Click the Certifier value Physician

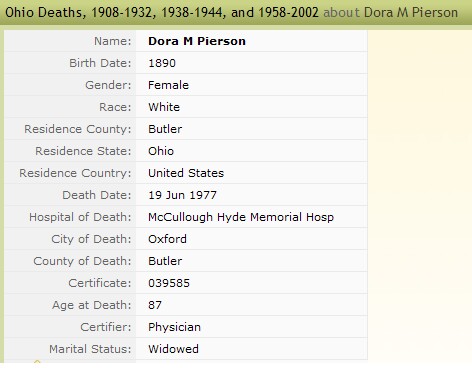tap(174, 327)
